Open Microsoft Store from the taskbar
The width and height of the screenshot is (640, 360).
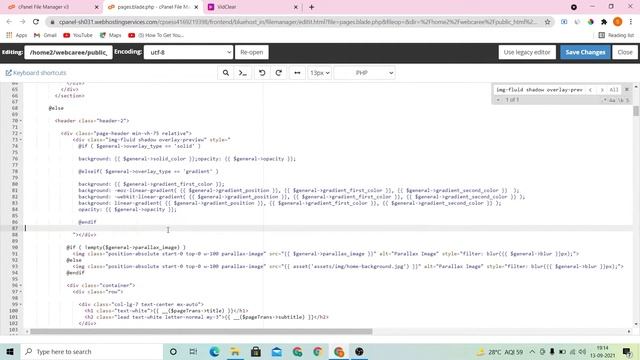click(x=256, y=351)
